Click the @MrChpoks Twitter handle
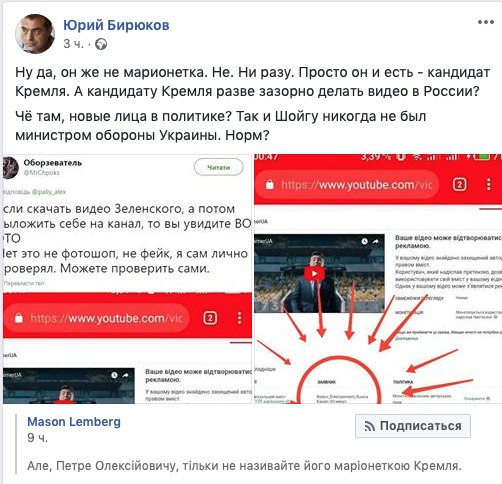This screenshot has width=502, height=484. point(42,173)
